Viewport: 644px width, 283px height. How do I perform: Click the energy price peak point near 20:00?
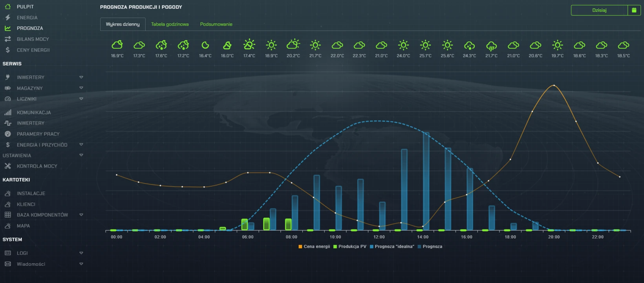pyautogui.click(x=554, y=85)
